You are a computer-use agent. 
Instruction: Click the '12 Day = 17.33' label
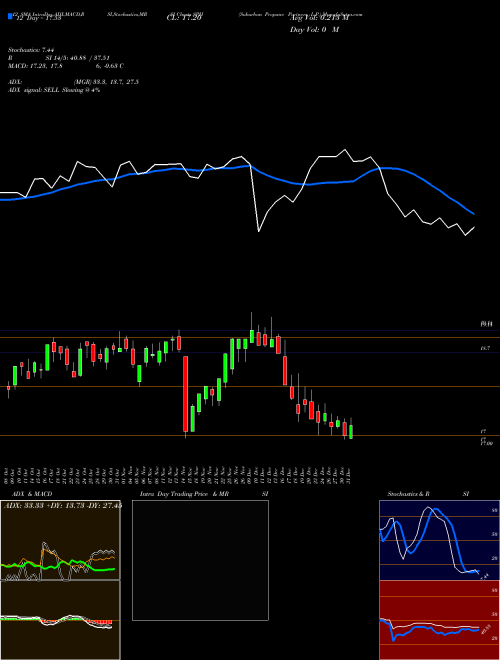[x=37, y=19]
